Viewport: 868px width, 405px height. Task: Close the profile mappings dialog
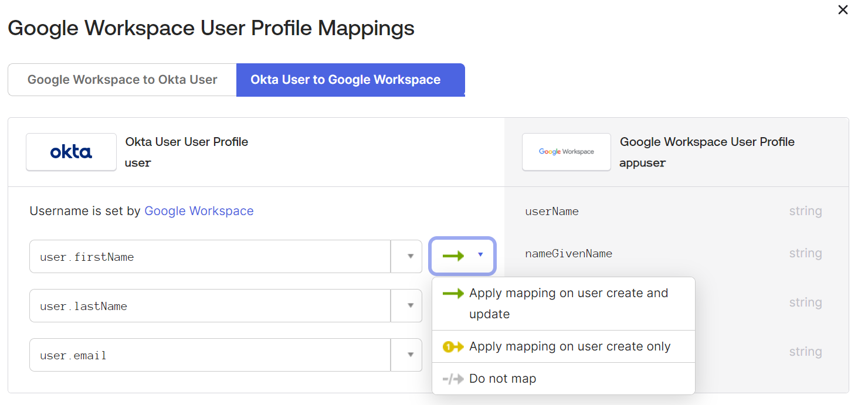pos(843,10)
